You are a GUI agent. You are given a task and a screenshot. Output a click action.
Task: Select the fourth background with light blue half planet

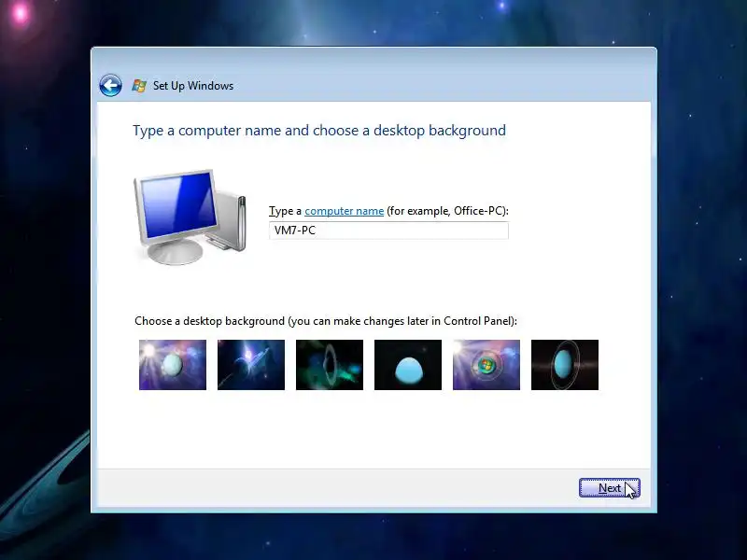coord(408,365)
